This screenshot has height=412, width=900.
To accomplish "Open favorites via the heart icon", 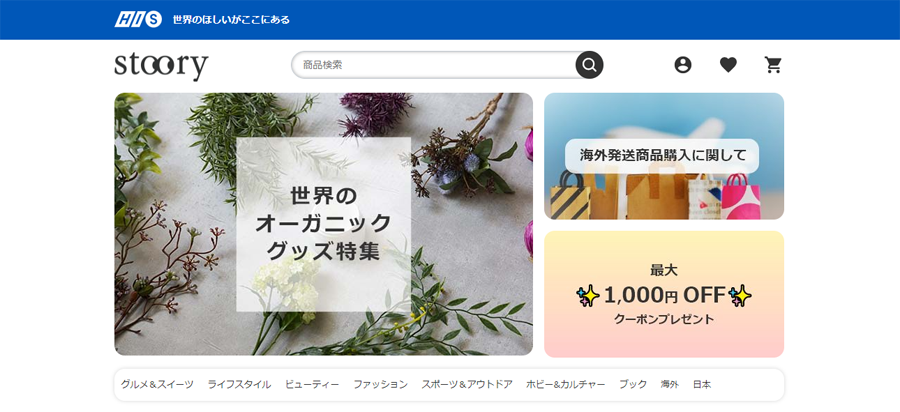I will [728, 65].
